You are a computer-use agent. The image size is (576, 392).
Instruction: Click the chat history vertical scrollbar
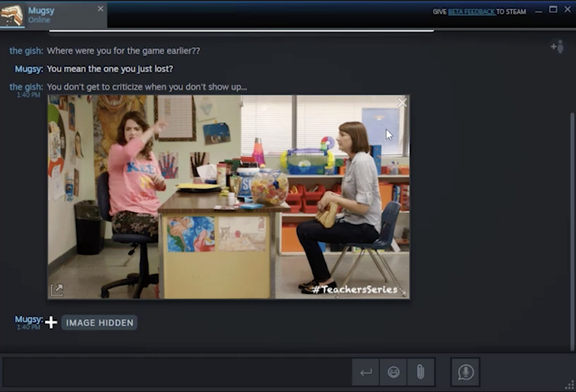(x=572, y=231)
